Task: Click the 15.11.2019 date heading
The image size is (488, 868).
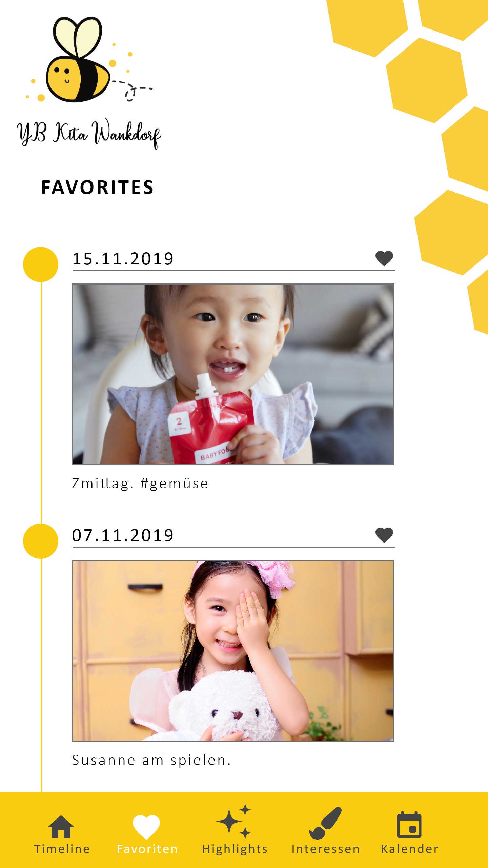Action: click(x=123, y=259)
